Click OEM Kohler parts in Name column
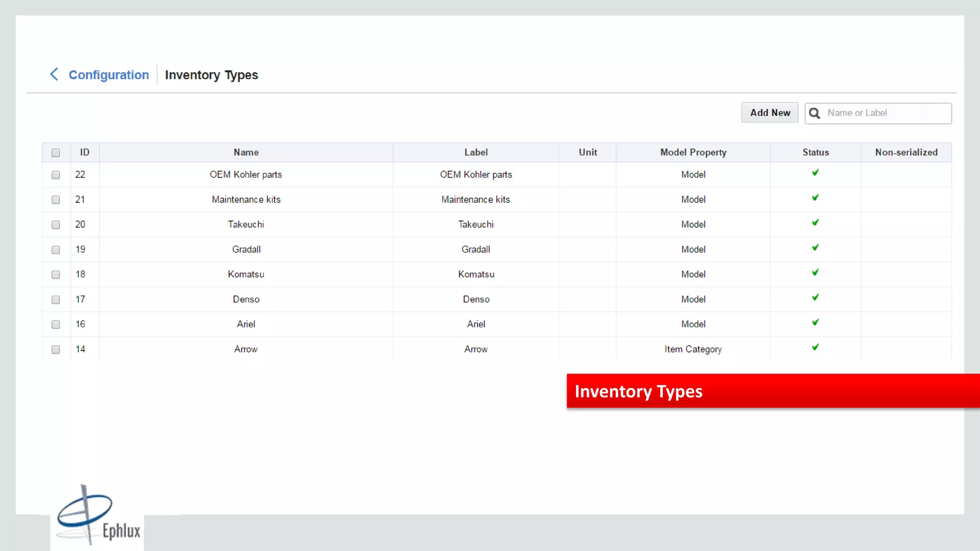Image resolution: width=980 pixels, height=551 pixels. tap(246, 175)
